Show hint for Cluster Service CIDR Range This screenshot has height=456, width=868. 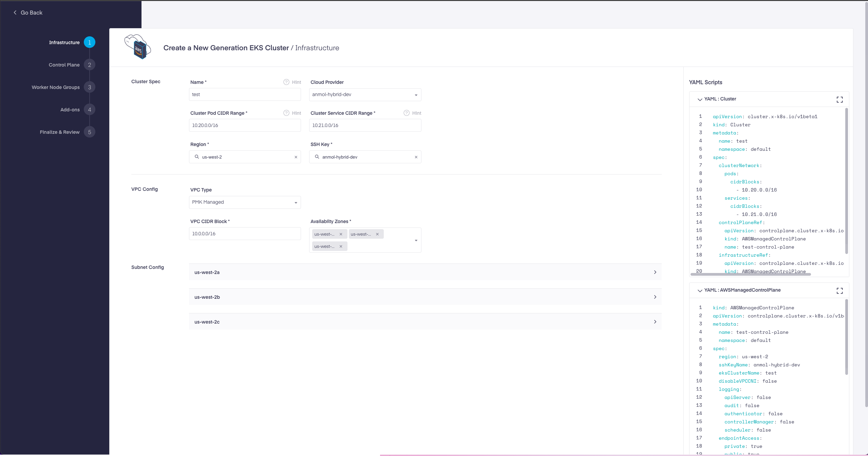(407, 113)
